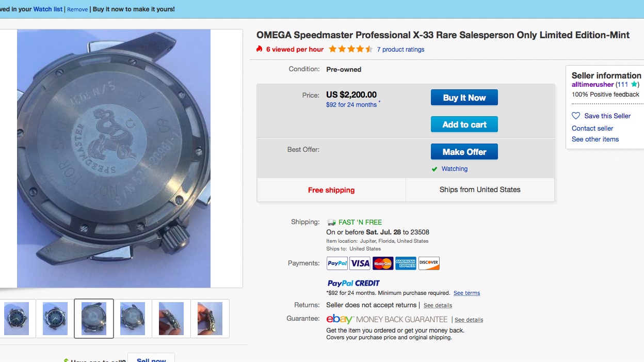Click Remove from Watch list link
The image size is (644, 362).
77,9
